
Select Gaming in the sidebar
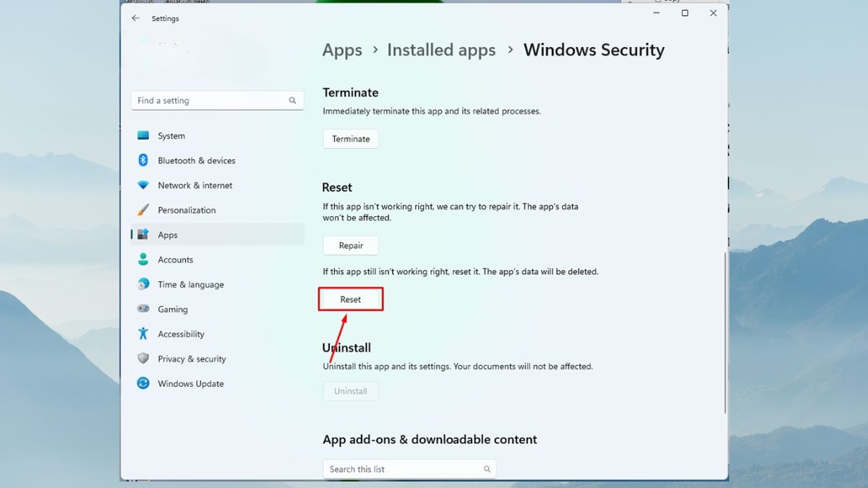pyautogui.click(x=217, y=309)
